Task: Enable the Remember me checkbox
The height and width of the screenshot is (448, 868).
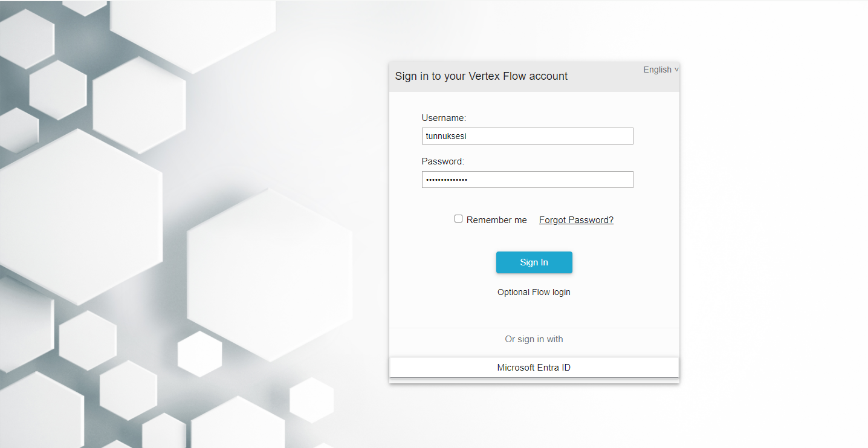Action: point(459,219)
